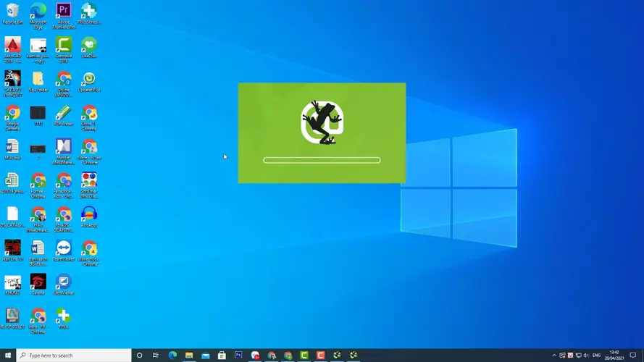
Task: Open the FPlus desktop shortcut in the bottom row
Action: 63,319
